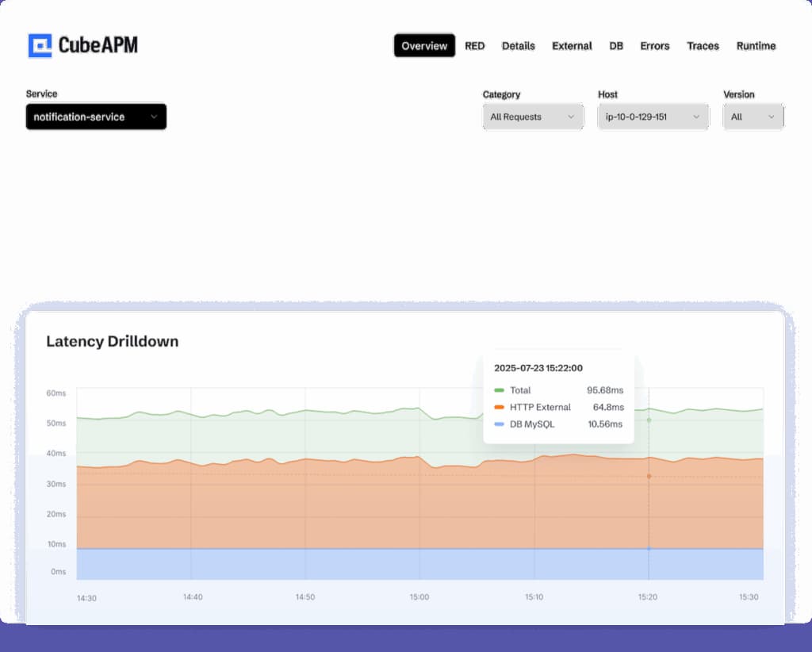812x652 pixels.
Task: Click the chevron on the Host dropdown
Action: pos(696,117)
